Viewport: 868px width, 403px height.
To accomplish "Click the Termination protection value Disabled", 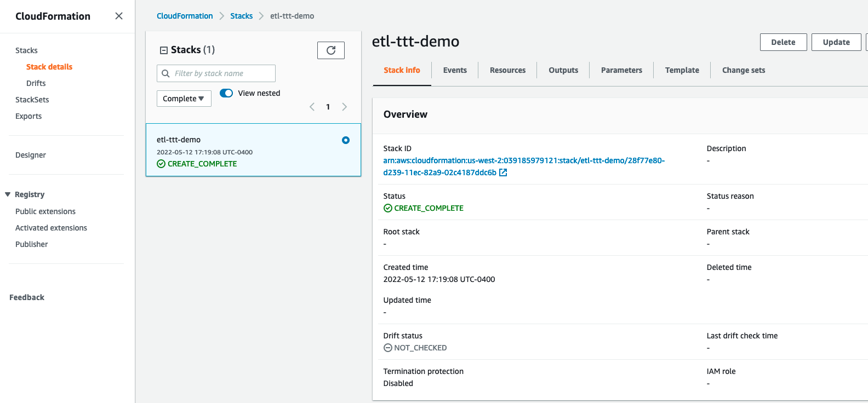I will tap(398, 383).
